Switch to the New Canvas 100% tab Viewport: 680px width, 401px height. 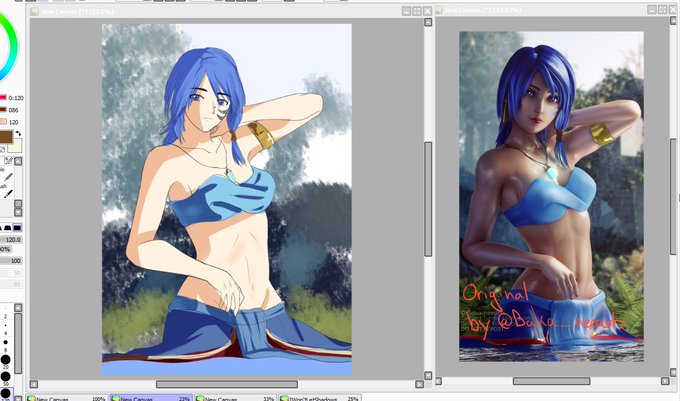67,398
